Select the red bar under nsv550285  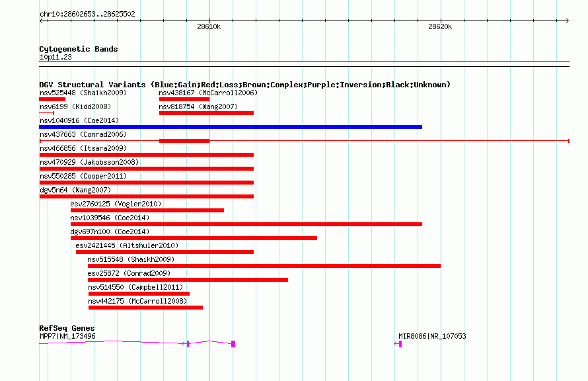(x=146, y=183)
